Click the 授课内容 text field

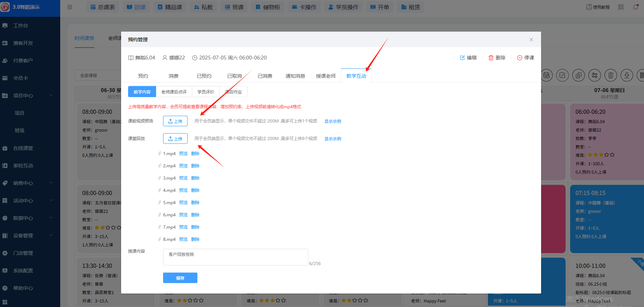[x=235, y=257]
